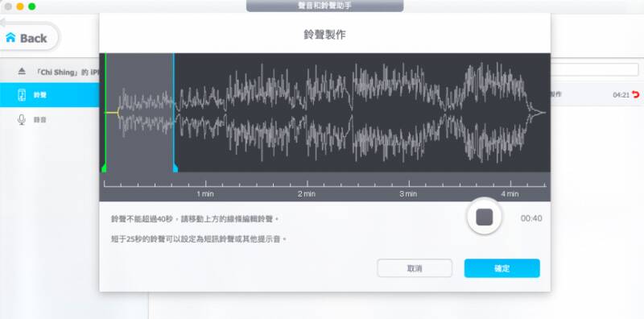Click the 4 min mark on timeline ruler

tap(510, 193)
